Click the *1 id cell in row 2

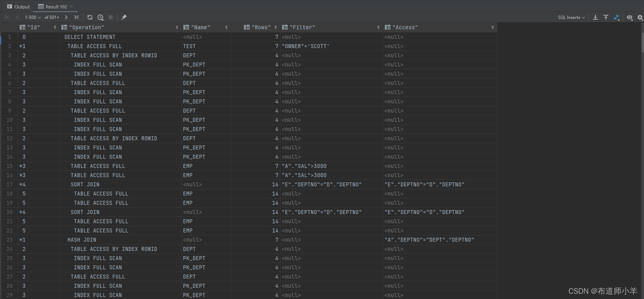[x=39, y=46]
